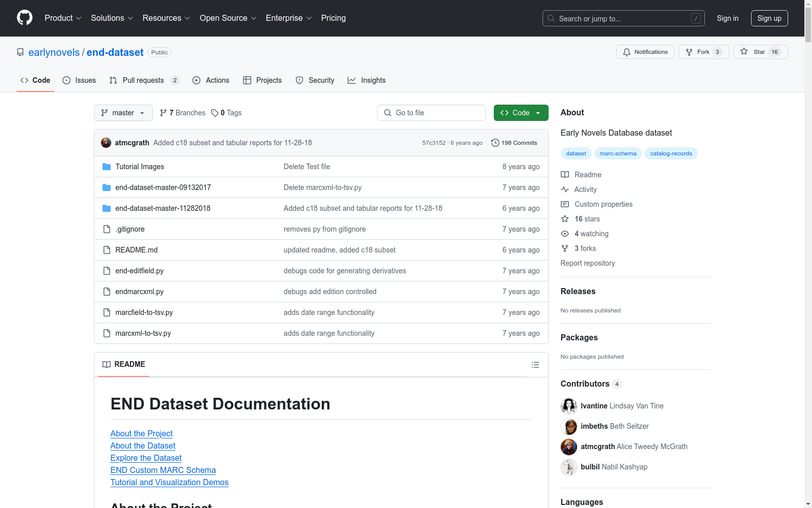Image resolution: width=812 pixels, height=508 pixels.
Task: Open the master branch selector dropdown
Action: (123, 113)
